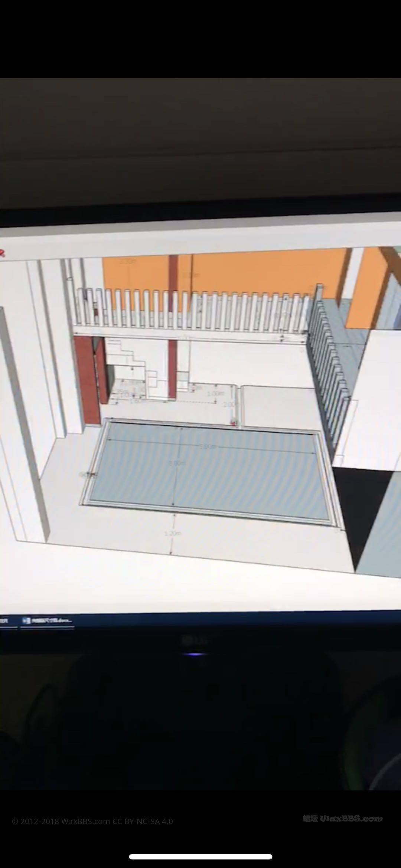Click the 2.00m dimension label
This screenshot has width=401, height=868.
(x=229, y=404)
